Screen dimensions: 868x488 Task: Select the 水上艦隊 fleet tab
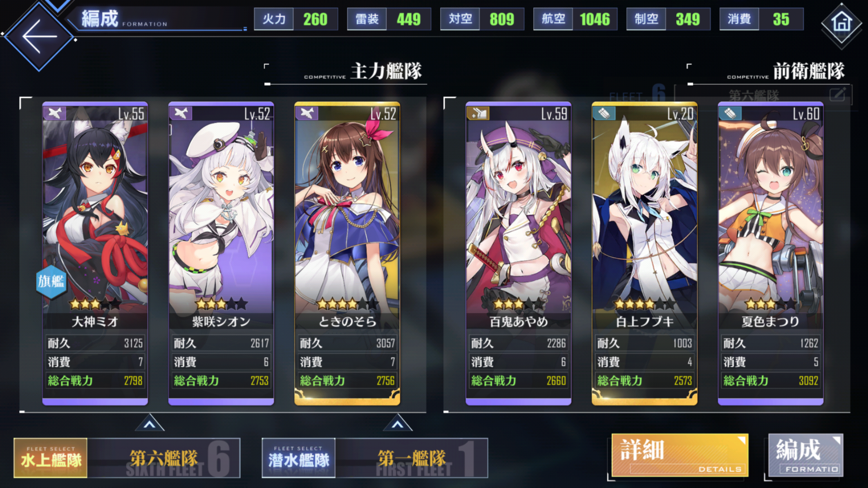(x=51, y=458)
